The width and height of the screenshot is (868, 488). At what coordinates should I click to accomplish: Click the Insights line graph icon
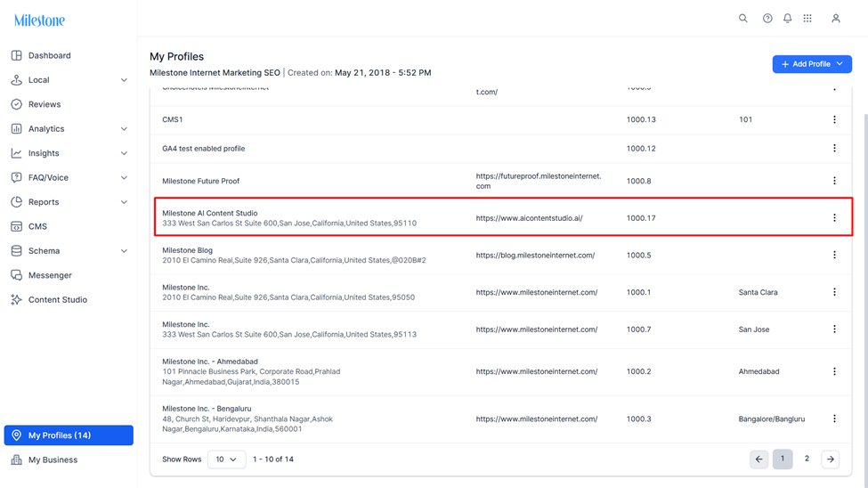click(x=17, y=153)
